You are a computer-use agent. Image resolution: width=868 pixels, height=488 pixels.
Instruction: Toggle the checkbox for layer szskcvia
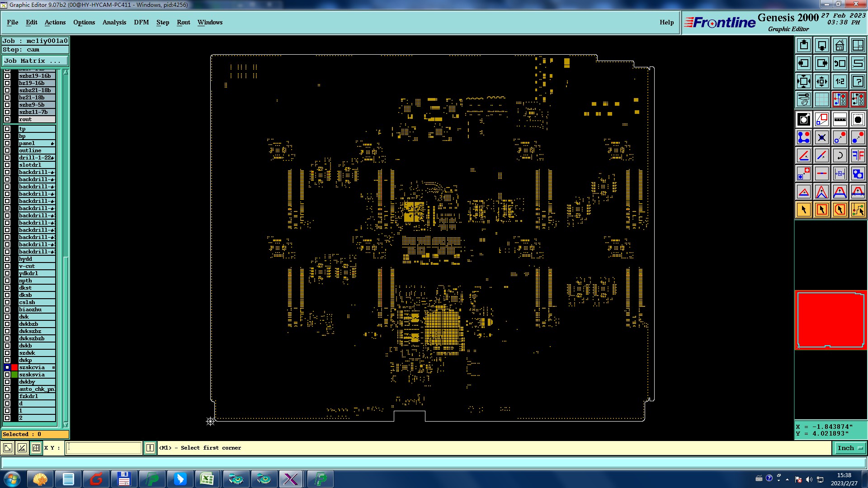coord(7,367)
